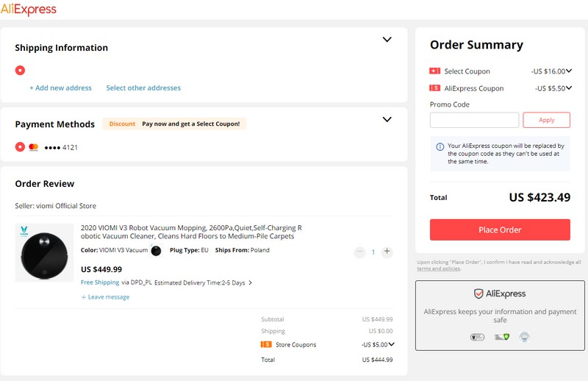This screenshot has height=381, width=588.
Task: Expand the Select Coupon dropdown
Action: (569, 71)
